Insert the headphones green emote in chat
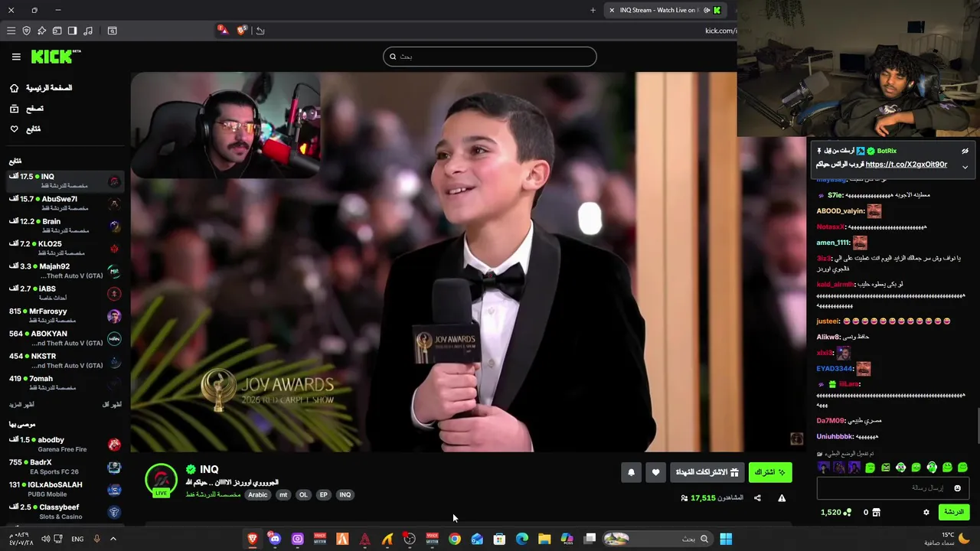Screen dimensions: 980x551 pyautogui.click(x=932, y=467)
